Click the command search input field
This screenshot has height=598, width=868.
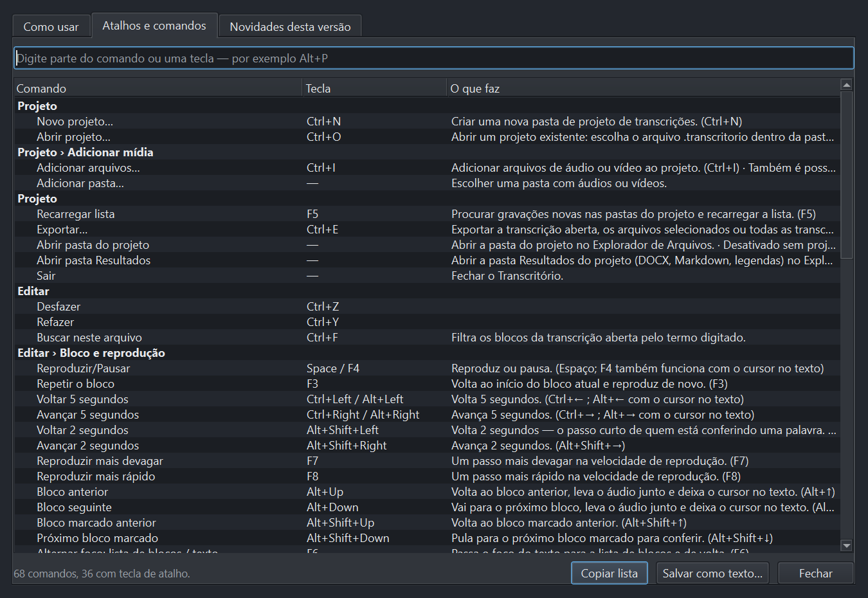[434, 58]
